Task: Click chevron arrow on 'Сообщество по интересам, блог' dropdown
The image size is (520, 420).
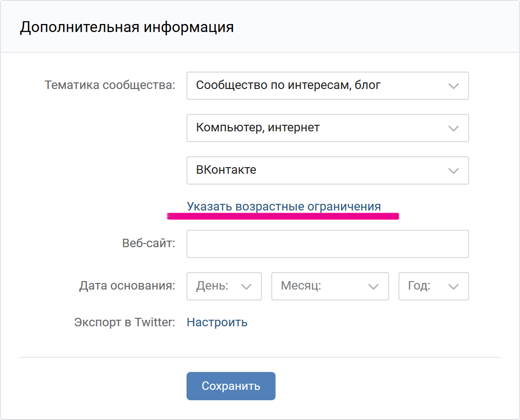Action: pyautogui.click(x=453, y=86)
